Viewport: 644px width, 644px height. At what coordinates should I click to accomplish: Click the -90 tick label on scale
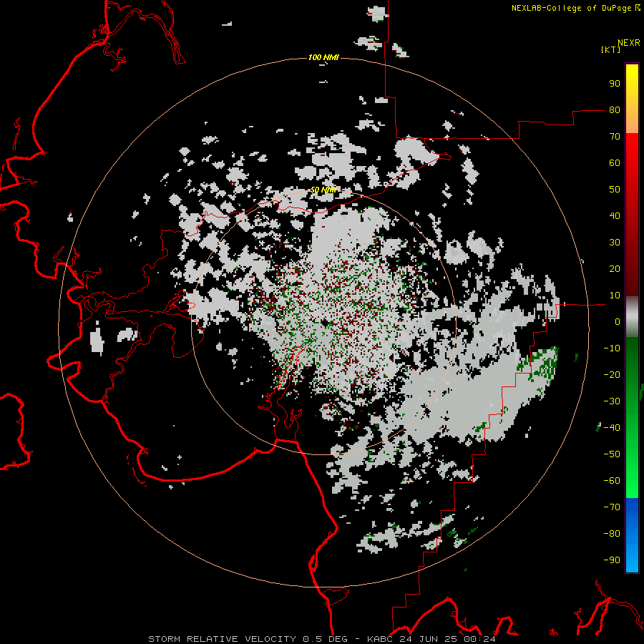(612, 560)
